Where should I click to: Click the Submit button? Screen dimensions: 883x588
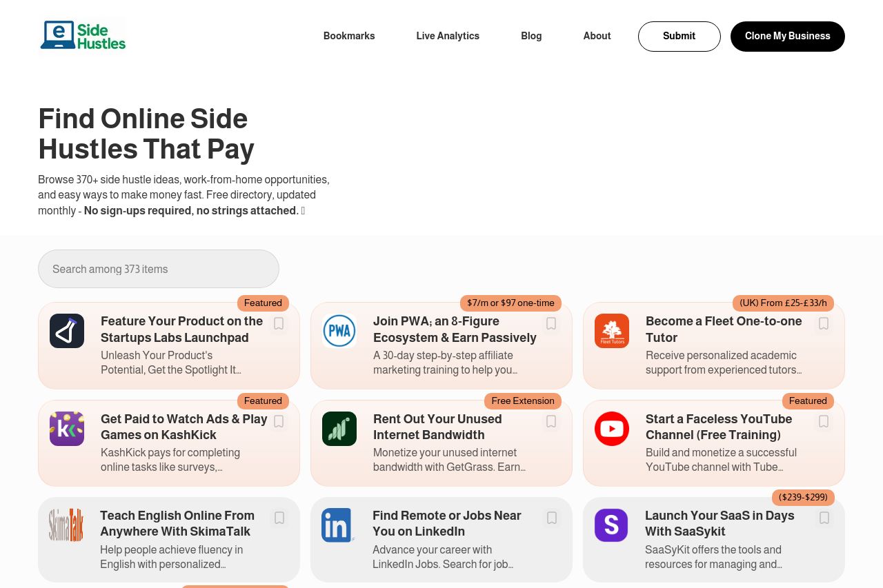click(679, 37)
